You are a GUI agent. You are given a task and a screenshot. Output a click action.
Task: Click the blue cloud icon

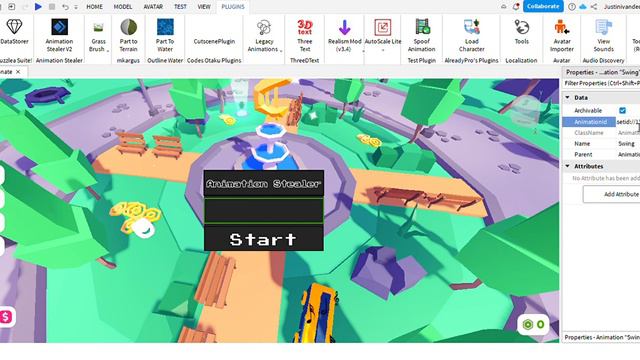(x=583, y=7)
